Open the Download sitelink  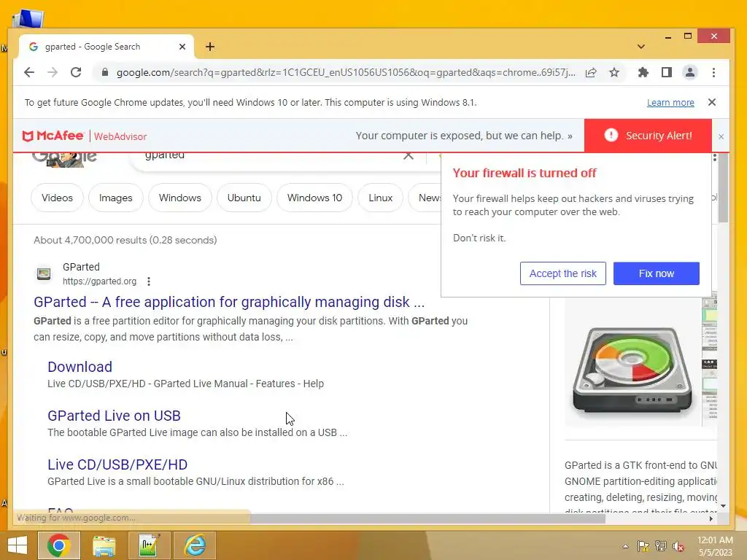coord(80,367)
